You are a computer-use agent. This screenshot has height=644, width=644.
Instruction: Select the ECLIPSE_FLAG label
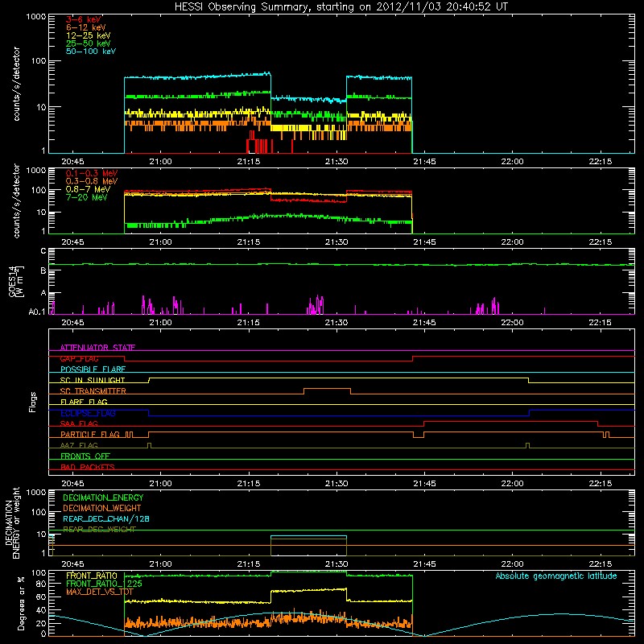pyautogui.click(x=88, y=413)
